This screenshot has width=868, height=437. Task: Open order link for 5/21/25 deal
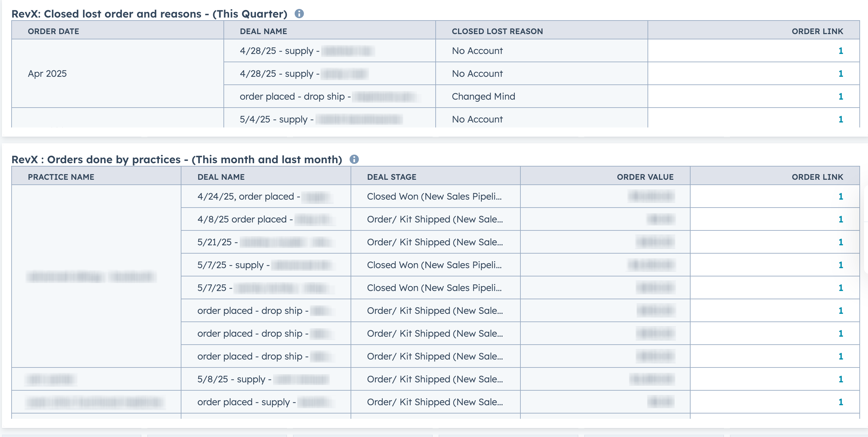[x=841, y=242]
